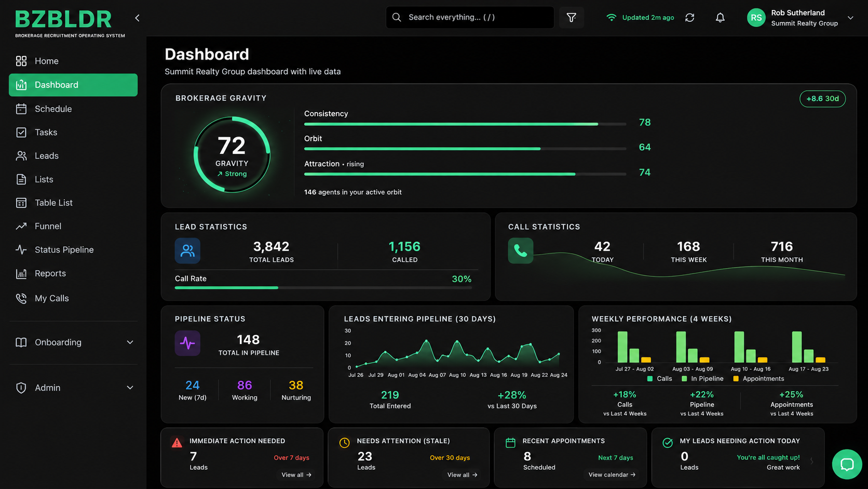Viewport: 868px width, 489px height.
Task: Open the user account dropdown arrow
Action: pyautogui.click(x=850, y=18)
